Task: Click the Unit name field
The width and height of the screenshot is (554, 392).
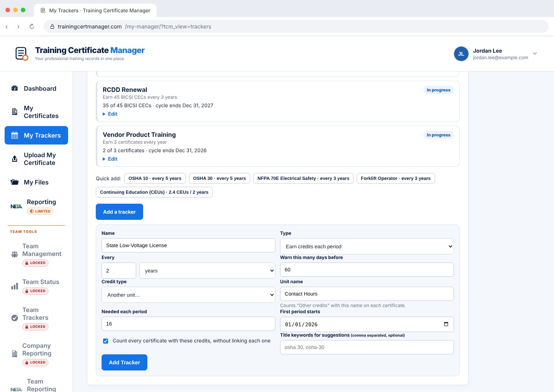Action: point(367,294)
